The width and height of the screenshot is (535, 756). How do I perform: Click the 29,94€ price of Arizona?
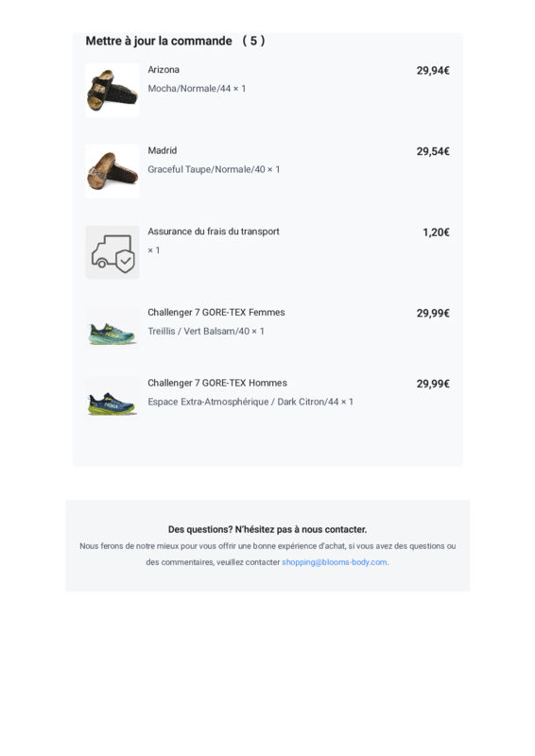click(x=433, y=70)
